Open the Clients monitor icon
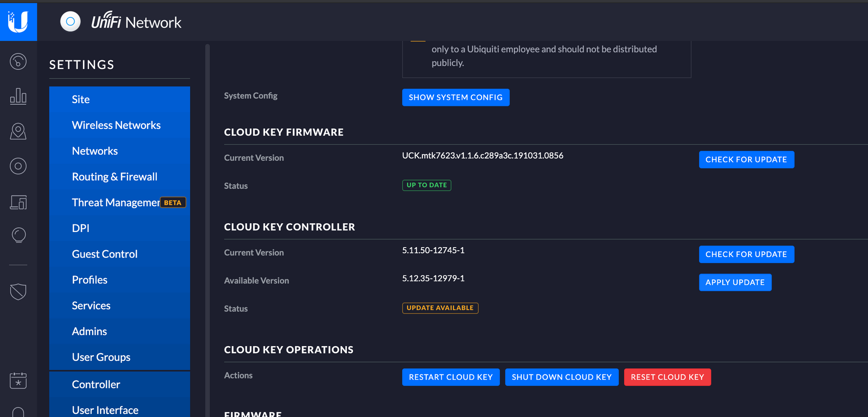 coord(18,202)
